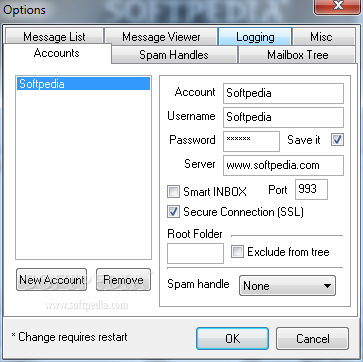Uncheck the Save it checkbox

click(337, 140)
